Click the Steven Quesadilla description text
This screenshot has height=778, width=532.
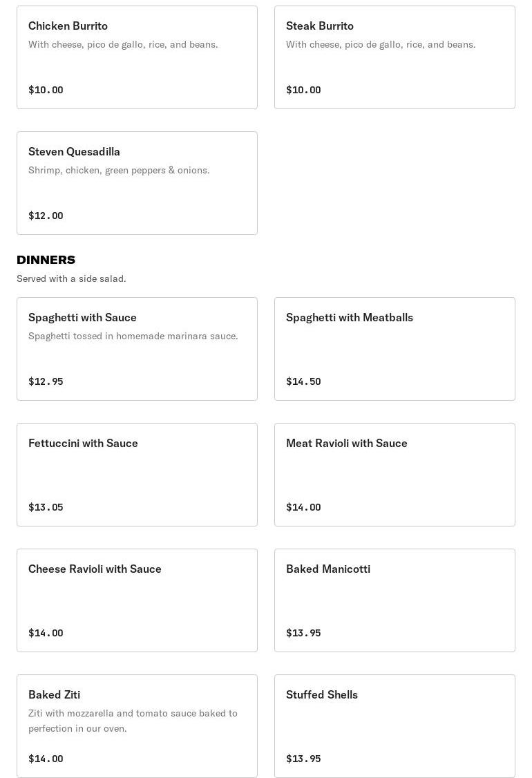[x=119, y=170]
